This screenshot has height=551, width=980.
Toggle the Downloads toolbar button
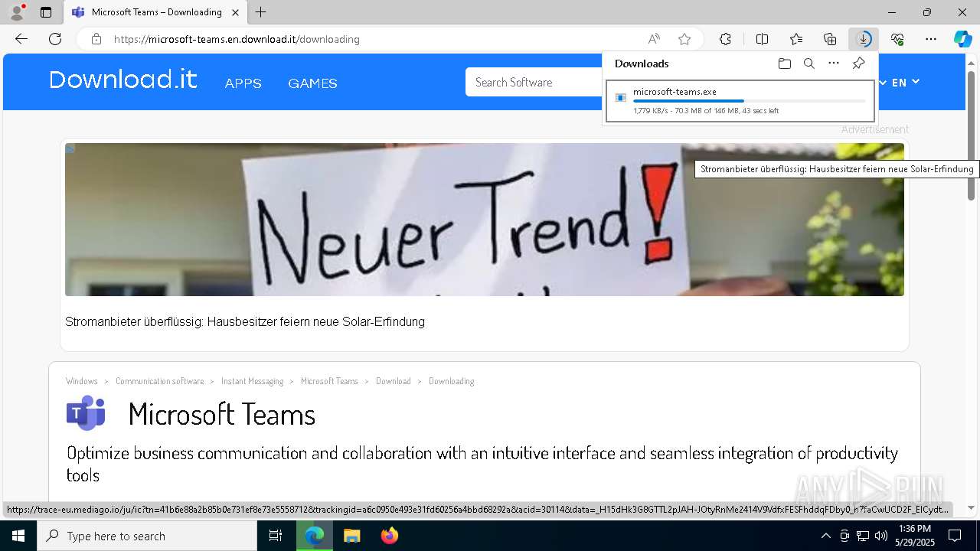[x=864, y=39]
